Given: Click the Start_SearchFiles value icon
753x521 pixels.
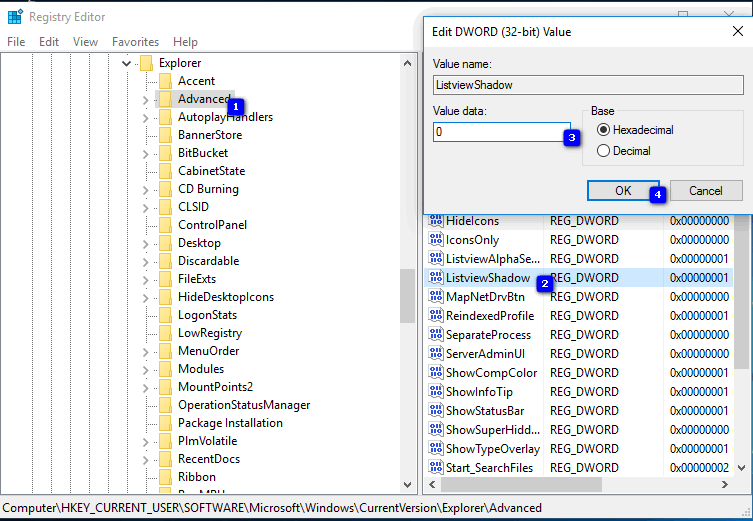Looking at the screenshot, I should coord(436,467).
